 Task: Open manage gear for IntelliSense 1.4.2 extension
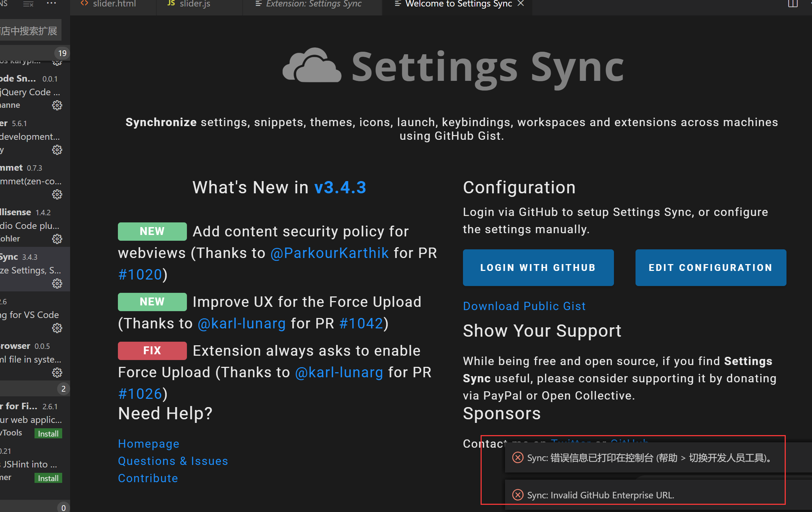click(57, 239)
